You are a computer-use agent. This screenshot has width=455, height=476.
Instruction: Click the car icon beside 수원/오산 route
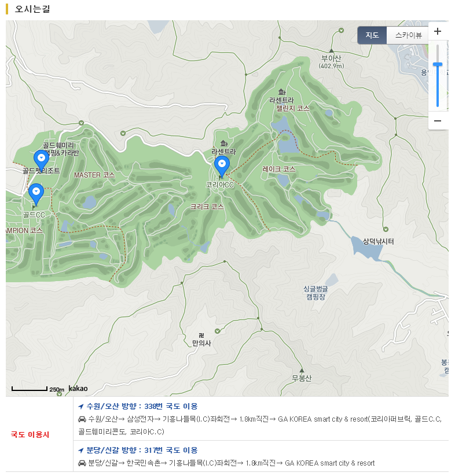tap(82, 419)
